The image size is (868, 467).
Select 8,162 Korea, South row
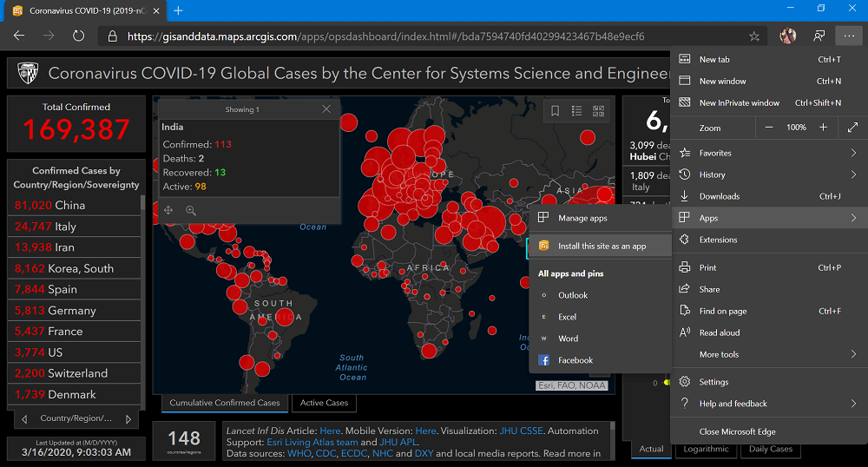tap(74, 268)
